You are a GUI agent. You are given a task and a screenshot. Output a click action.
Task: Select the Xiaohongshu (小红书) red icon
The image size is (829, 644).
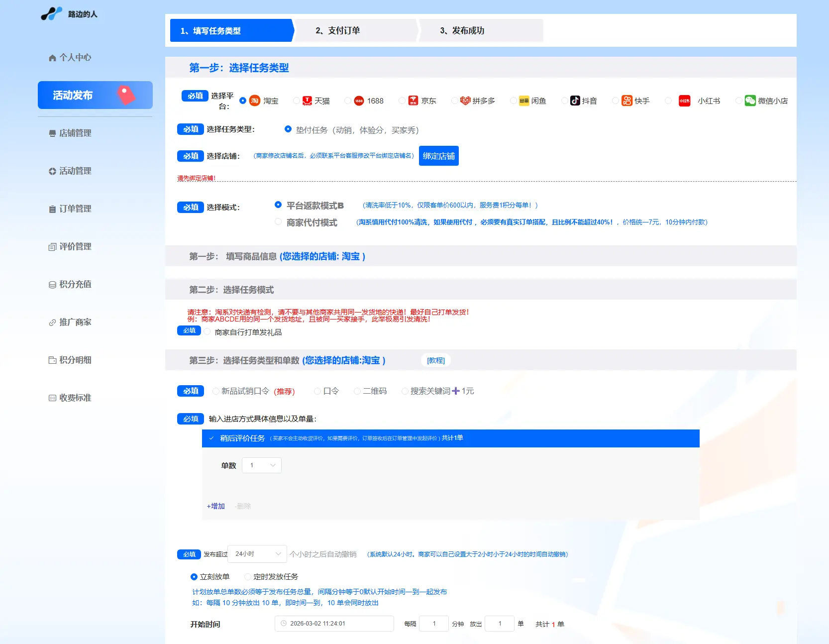685,101
